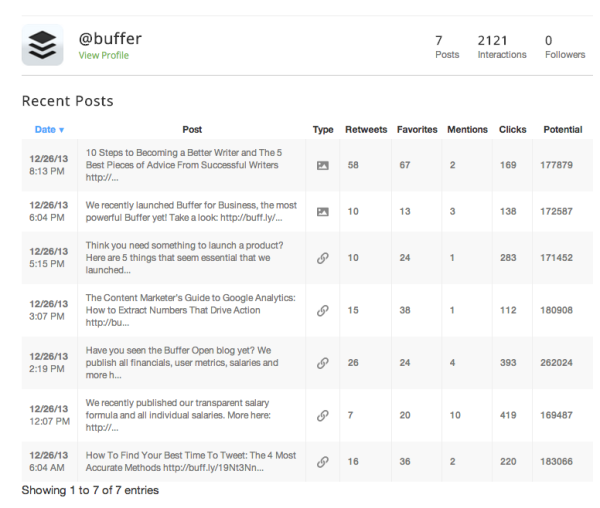Viewport: 600px width, 508px height.
Task: Click link icon for Buffer Open blog post
Action: (x=323, y=363)
